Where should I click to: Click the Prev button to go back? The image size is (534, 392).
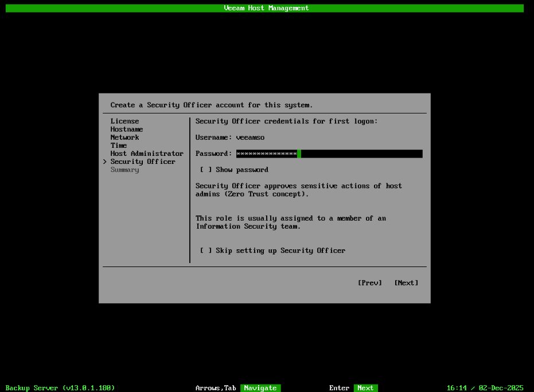click(369, 283)
